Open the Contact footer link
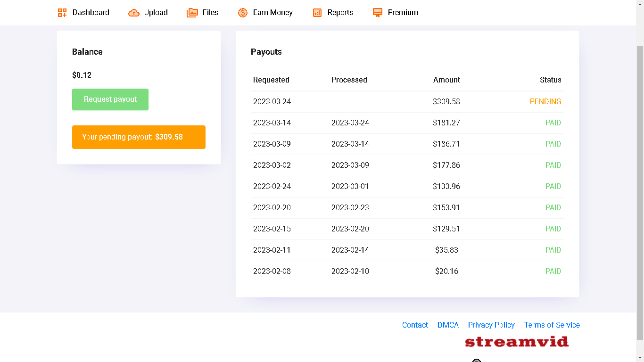This screenshot has height=362, width=644. pos(415,325)
